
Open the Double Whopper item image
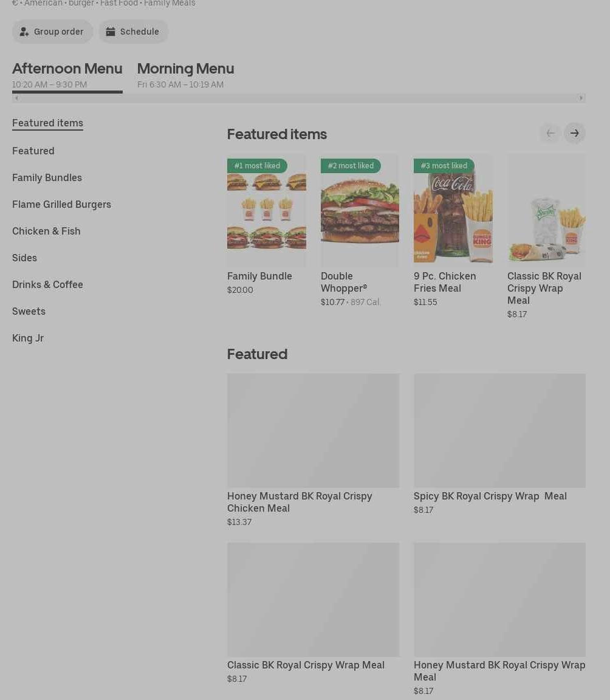click(360, 210)
